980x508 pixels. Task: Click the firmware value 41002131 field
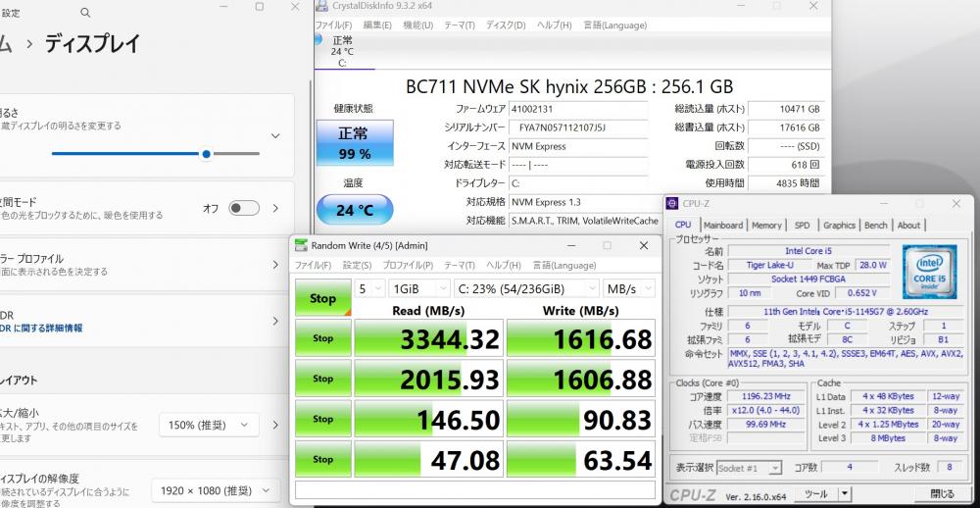578,108
